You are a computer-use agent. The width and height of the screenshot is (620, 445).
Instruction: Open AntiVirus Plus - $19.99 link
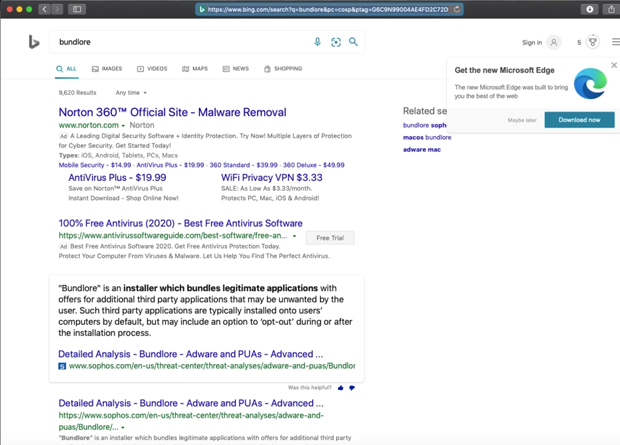pyautogui.click(x=117, y=178)
